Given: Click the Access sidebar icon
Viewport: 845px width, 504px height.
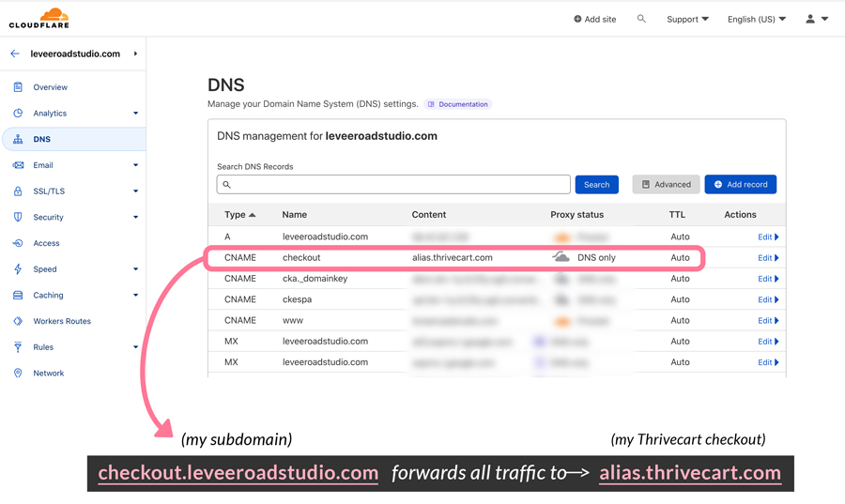Looking at the screenshot, I should click(18, 243).
